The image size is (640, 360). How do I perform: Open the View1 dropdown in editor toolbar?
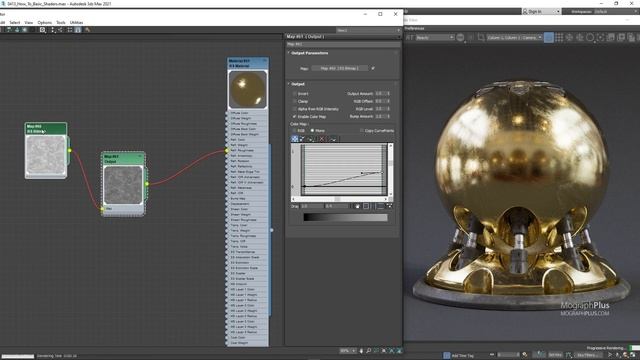[x=369, y=30]
